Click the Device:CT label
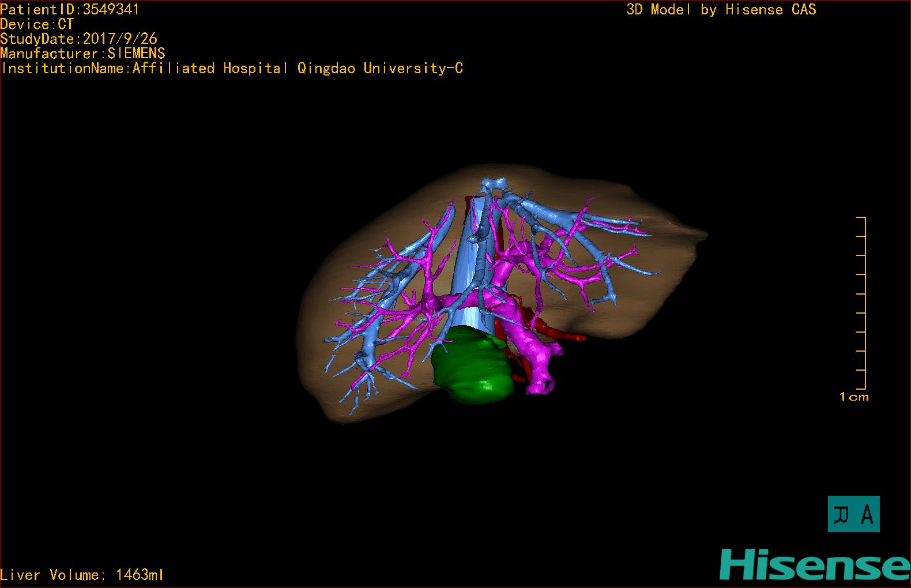 tap(37, 24)
